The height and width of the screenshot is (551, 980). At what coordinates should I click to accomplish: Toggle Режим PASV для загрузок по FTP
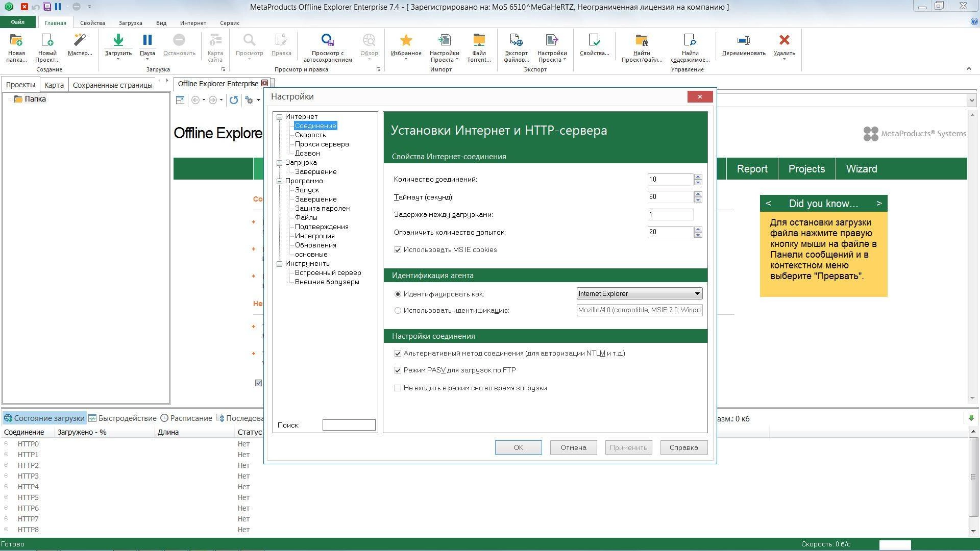click(x=398, y=370)
